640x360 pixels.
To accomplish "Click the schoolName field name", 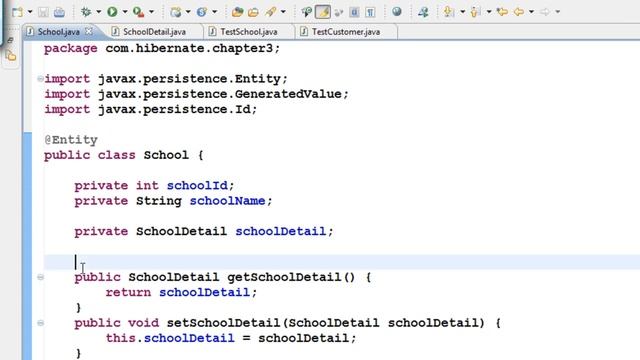I will (x=227, y=201).
